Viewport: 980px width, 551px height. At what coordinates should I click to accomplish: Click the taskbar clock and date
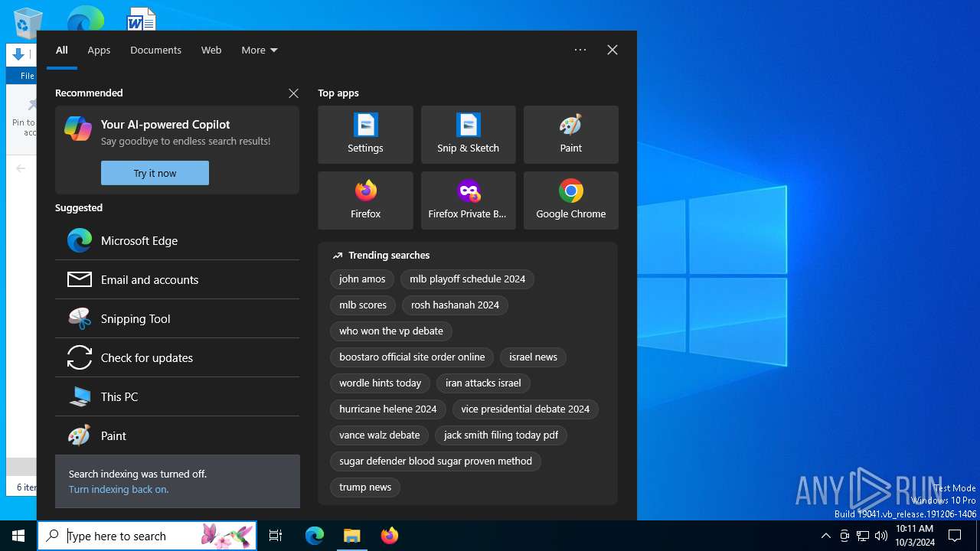point(915,536)
